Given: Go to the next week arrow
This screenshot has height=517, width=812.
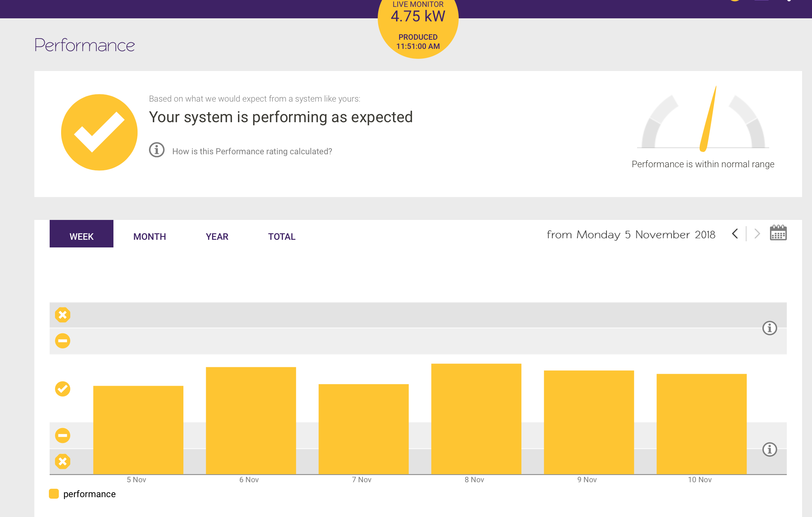Looking at the screenshot, I should click(x=757, y=234).
